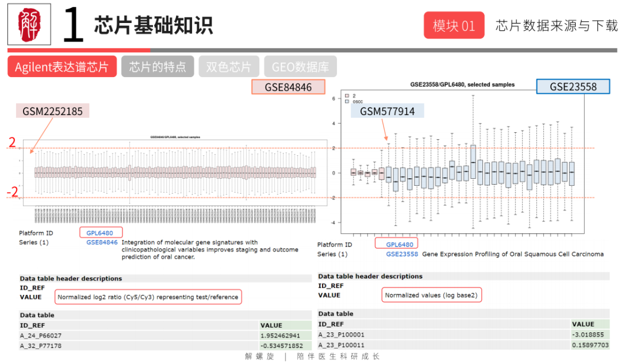Viewport: 621px width, 364px height.
Task: Click the GSM2252185 sample label
Action: tap(53, 111)
